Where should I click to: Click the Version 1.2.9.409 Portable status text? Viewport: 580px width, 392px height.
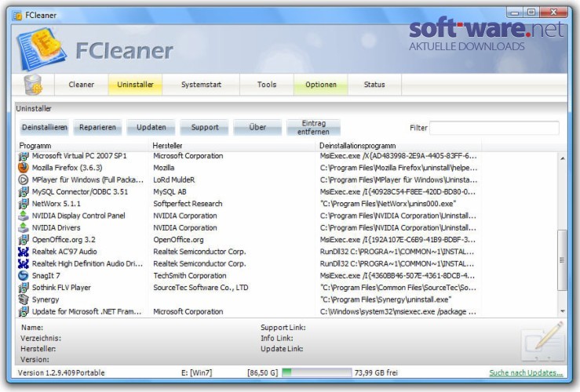[x=61, y=372]
